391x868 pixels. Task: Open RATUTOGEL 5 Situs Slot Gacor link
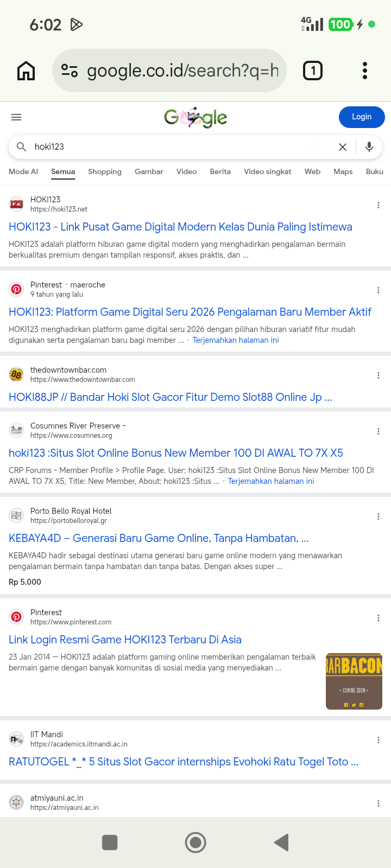click(184, 762)
